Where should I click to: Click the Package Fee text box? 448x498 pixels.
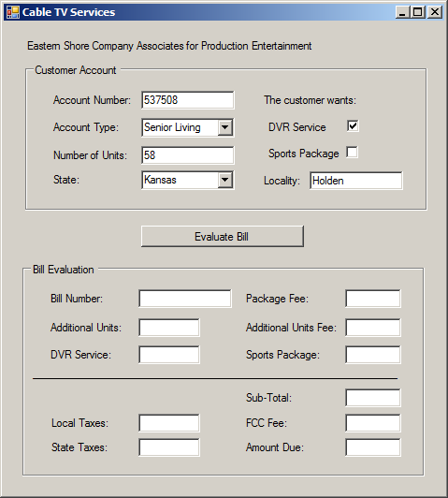pos(373,299)
